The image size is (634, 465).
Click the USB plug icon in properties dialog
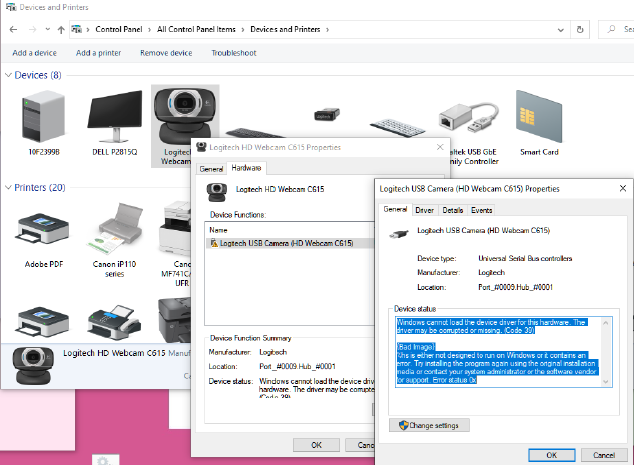point(399,234)
